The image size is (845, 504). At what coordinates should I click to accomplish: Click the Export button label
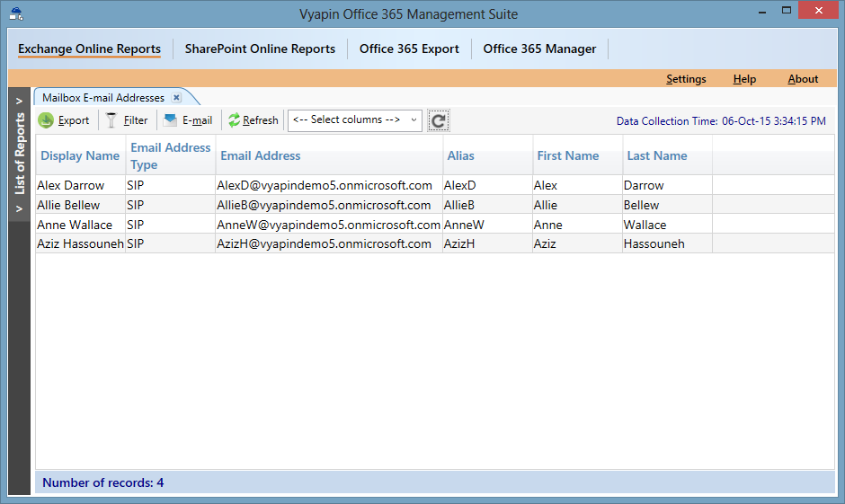pyautogui.click(x=74, y=120)
